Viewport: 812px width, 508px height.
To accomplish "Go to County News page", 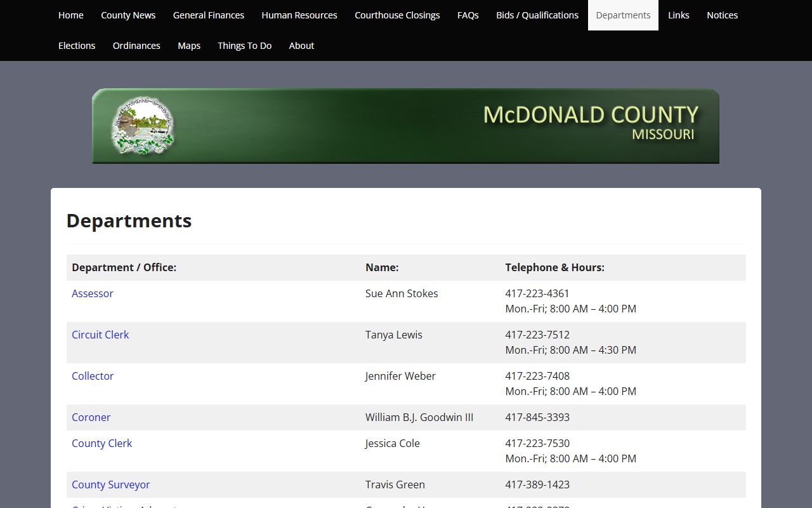I will 128,15.
